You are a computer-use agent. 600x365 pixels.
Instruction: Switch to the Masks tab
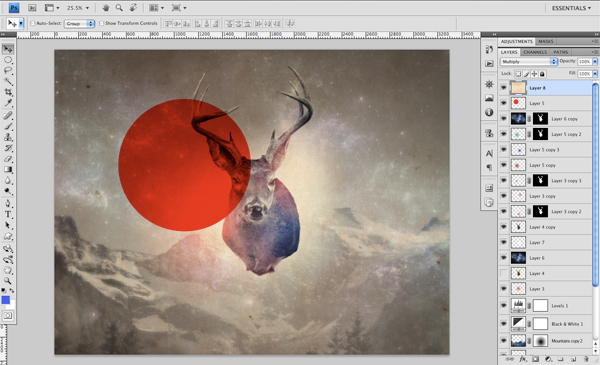[x=546, y=41]
